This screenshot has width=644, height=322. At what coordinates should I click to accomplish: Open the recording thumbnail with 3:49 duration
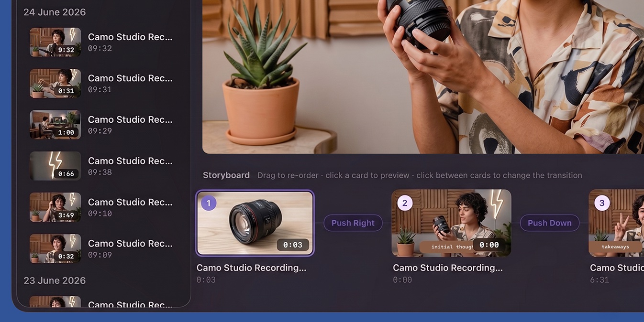(56, 207)
